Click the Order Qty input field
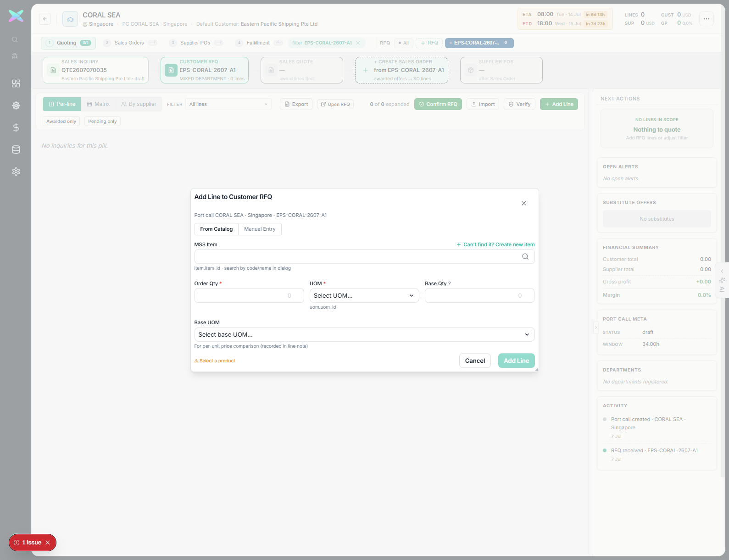729x560 pixels. 249,296
